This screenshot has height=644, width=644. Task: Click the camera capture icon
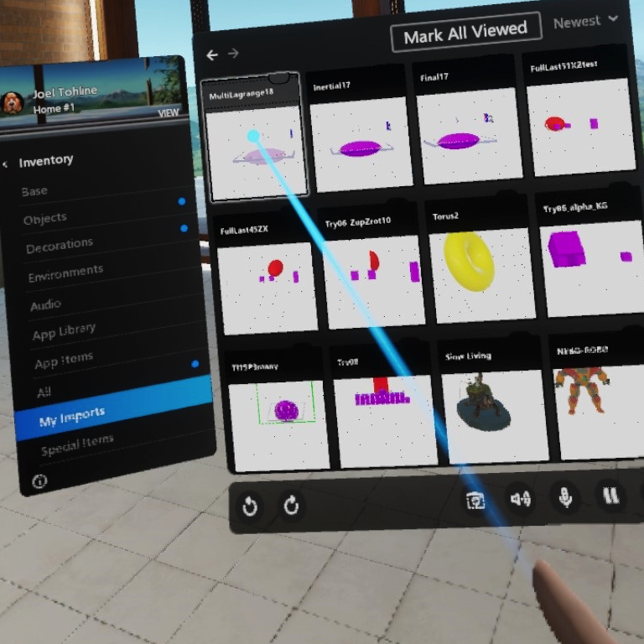click(x=475, y=500)
